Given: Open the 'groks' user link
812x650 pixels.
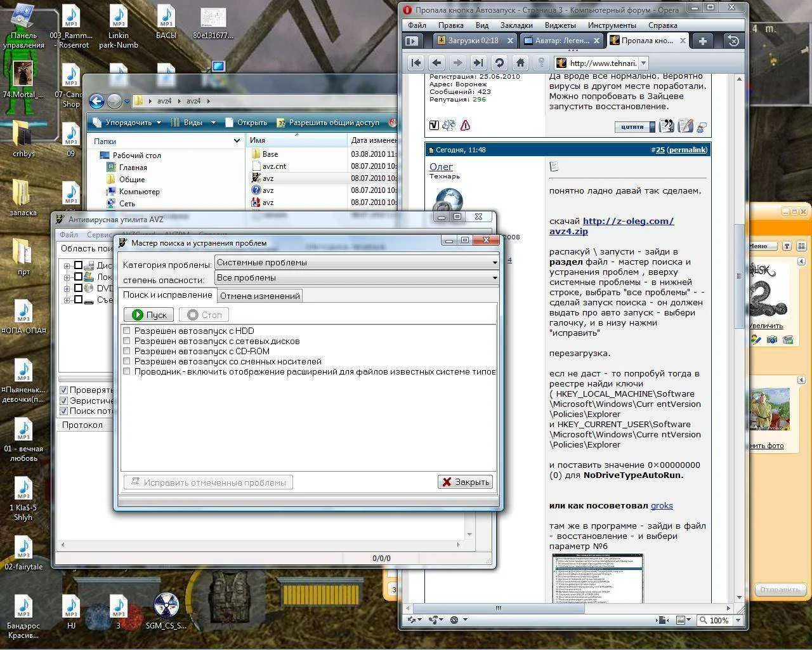Looking at the screenshot, I should click(x=662, y=506).
